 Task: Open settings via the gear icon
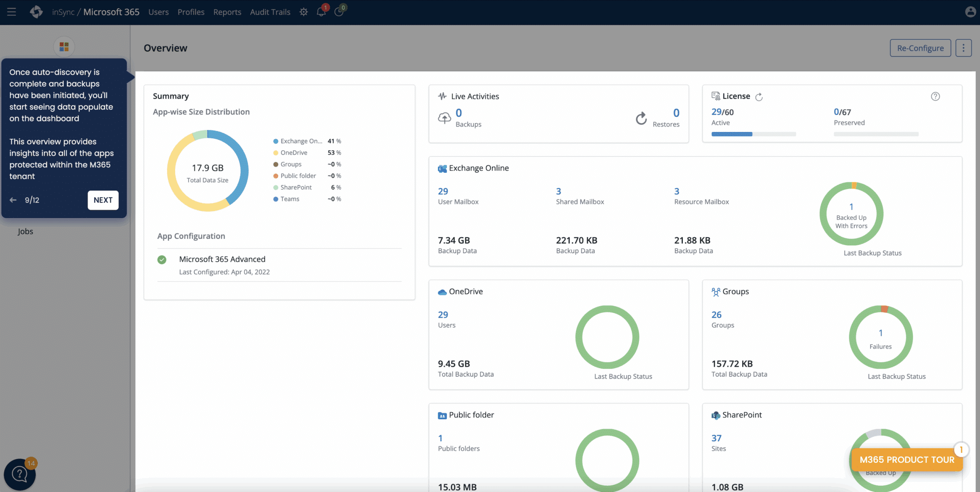(x=303, y=11)
